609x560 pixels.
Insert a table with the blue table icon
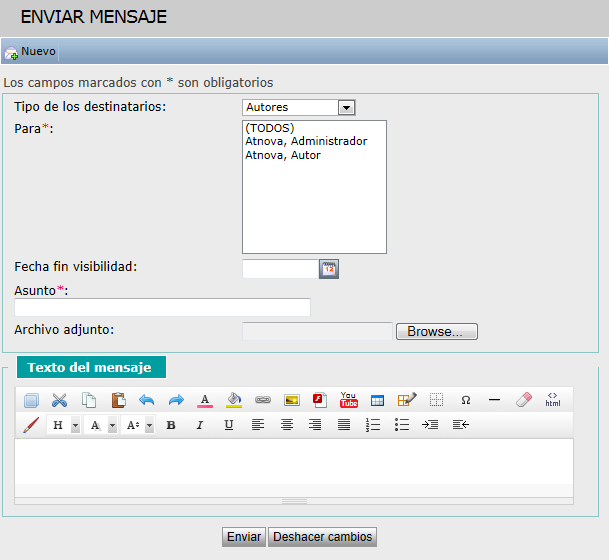click(378, 400)
